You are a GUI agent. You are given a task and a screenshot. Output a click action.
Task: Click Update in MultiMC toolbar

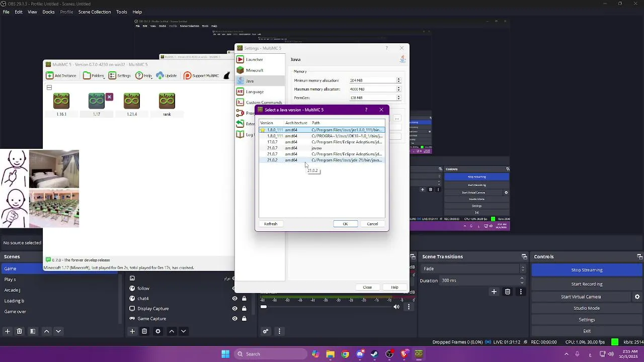click(167, 76)
